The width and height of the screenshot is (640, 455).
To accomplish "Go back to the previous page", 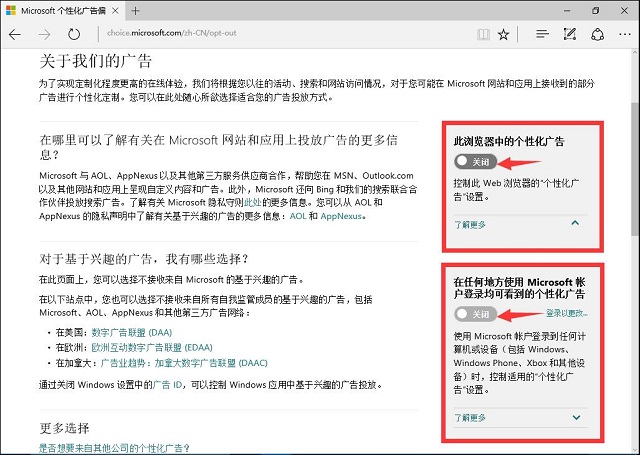I will pos(15,34).
